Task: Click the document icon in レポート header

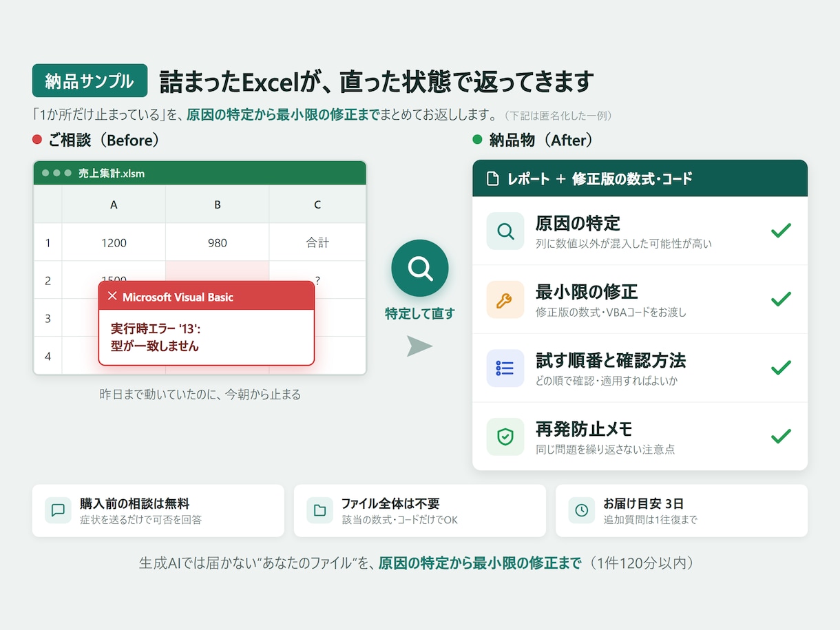Action: (492, 179)
